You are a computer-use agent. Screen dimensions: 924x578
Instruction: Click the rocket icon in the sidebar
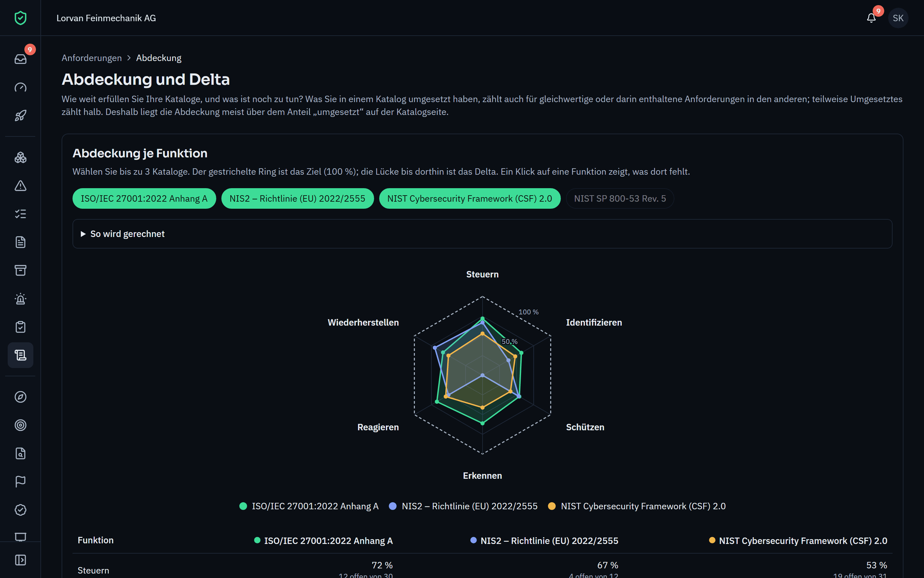coord(20,116)
